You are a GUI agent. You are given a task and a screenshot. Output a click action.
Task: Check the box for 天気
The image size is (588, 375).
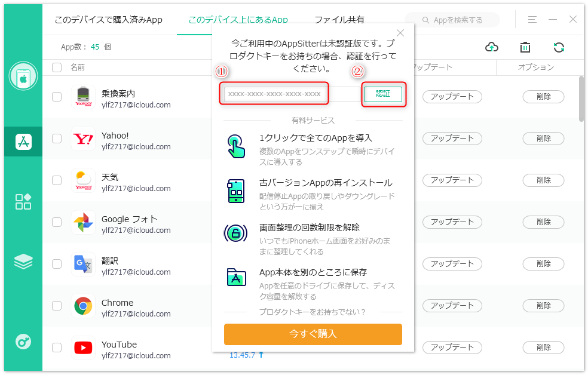click(x=57, y=180)
